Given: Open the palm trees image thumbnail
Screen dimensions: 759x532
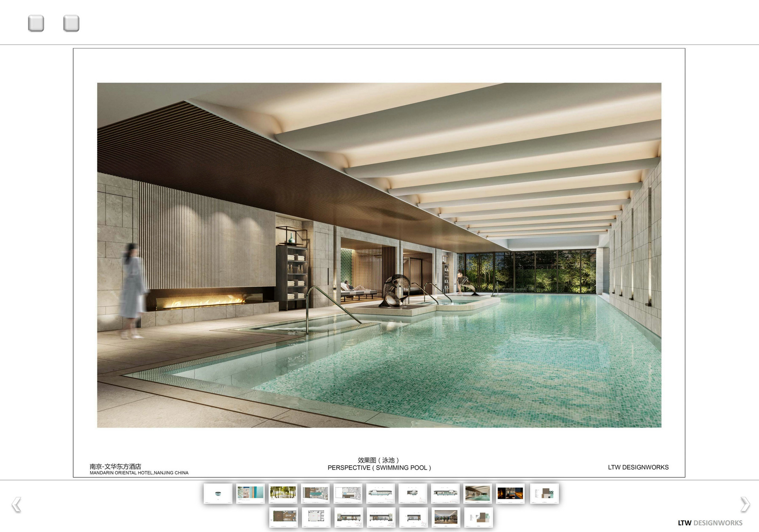Looking at the screenshot, I should click(283, 493).
